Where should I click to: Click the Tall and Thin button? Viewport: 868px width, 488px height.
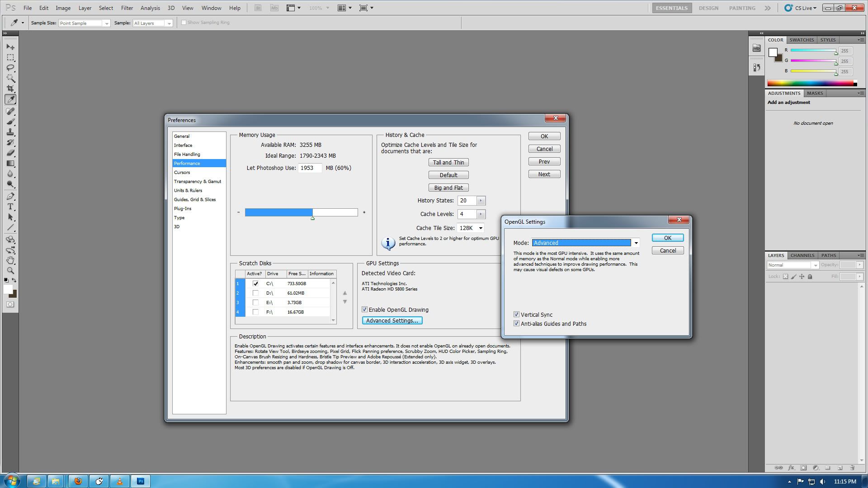coord(448,163)
